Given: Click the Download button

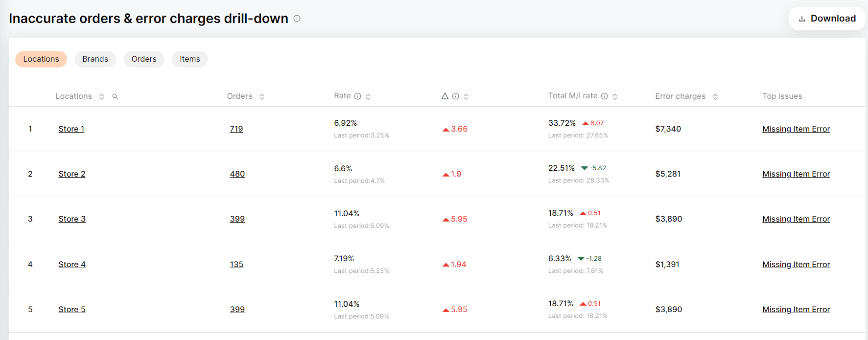Looking at the screenshot, I should coord(827,19).
